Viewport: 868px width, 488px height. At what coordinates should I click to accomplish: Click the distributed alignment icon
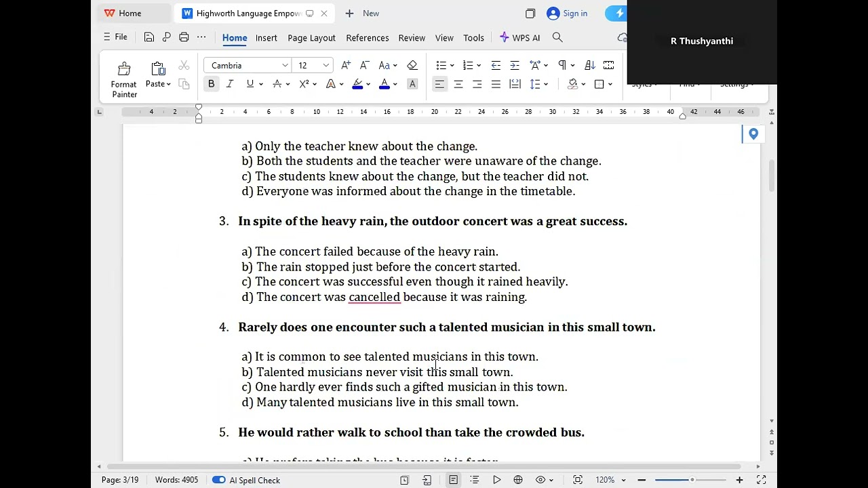click(x=515, y=84)
